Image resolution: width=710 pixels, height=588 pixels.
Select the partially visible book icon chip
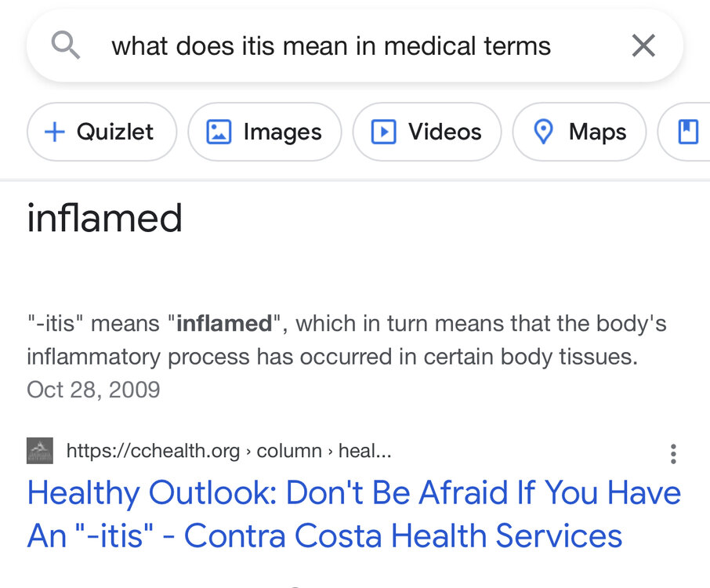tap(687, 132)
